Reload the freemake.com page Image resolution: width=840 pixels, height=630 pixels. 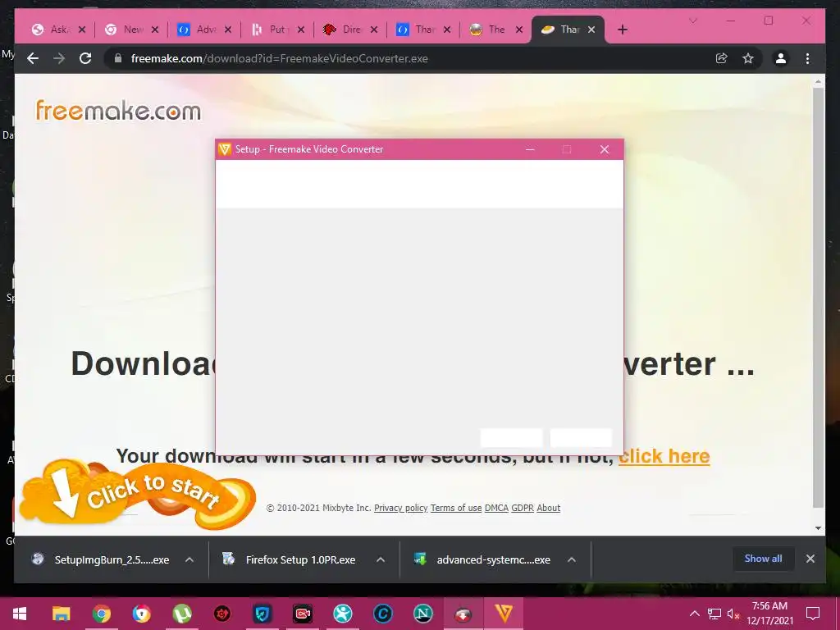85,58
